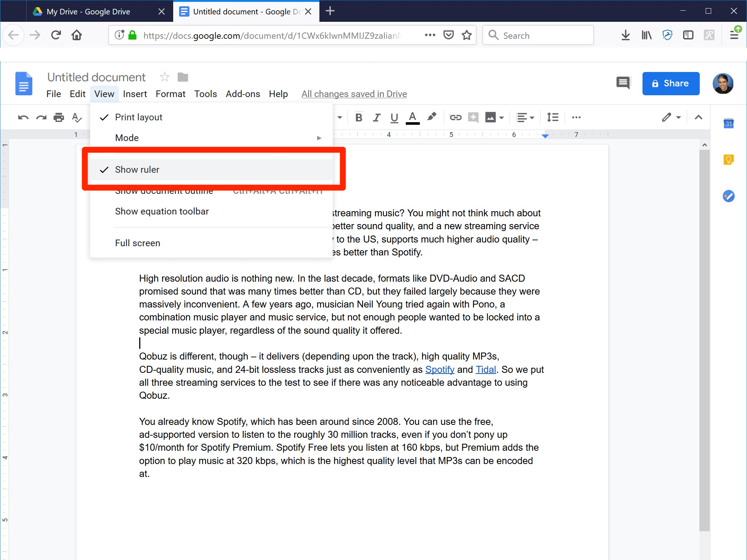Click the Firefox Search field

click(538, 35)
